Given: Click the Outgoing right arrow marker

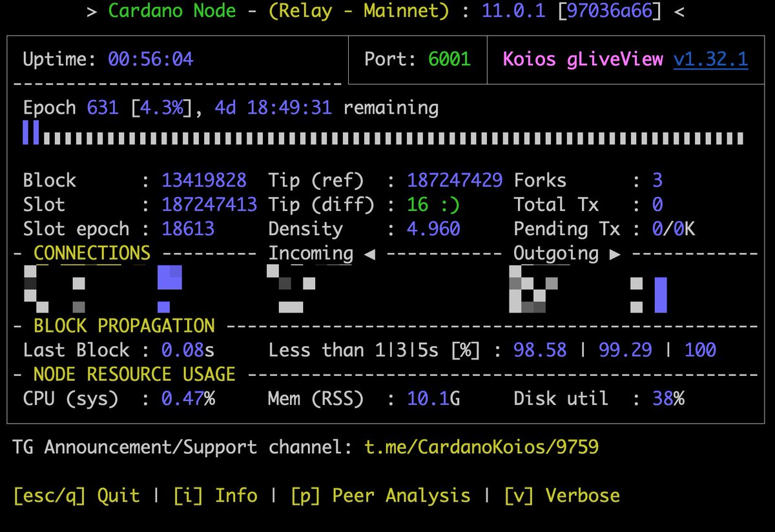Looking at the screenshot, I should pos(614,254).
